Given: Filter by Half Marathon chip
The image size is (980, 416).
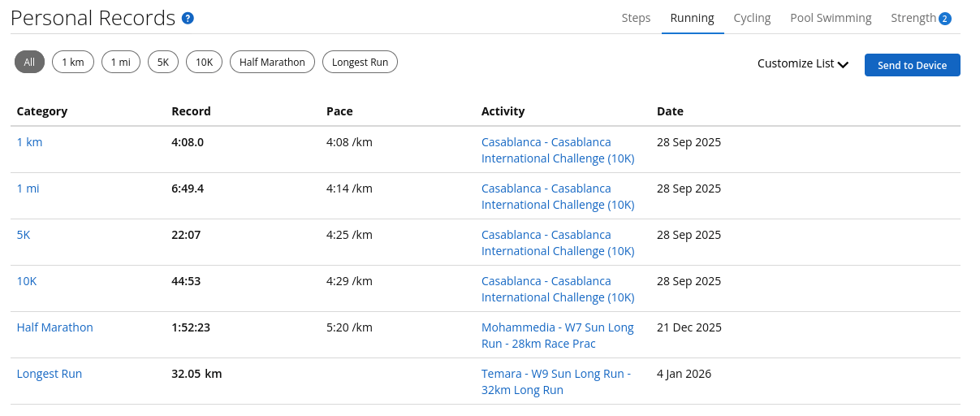Looking at the screenshot, I should 272,63.
